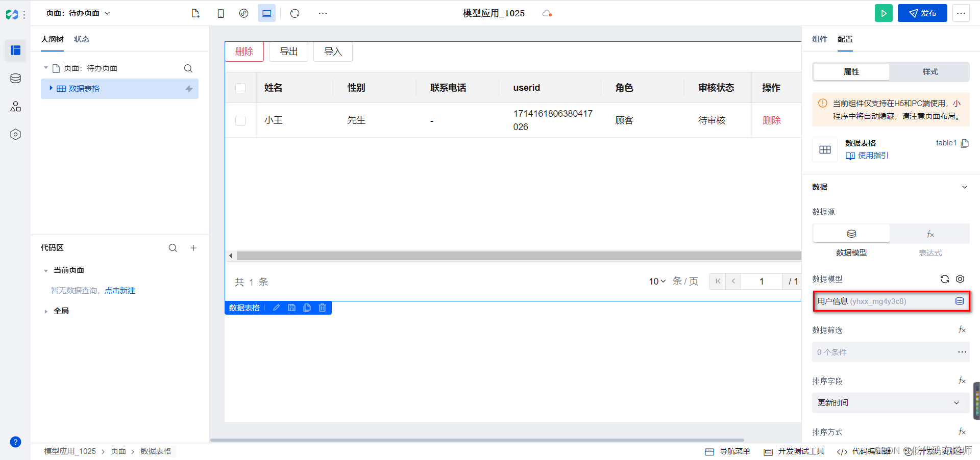Search in the 代码区 panel
Viewport: 980px width, 460px height.
173,248
